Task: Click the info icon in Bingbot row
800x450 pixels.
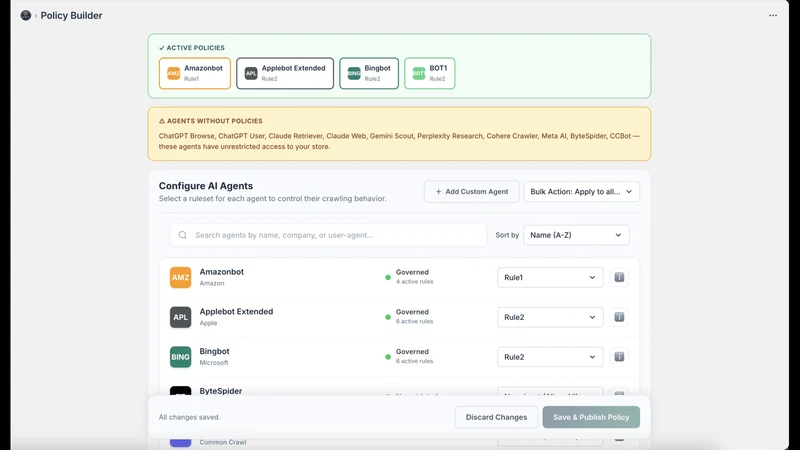Action: click(x=619, y=357)
